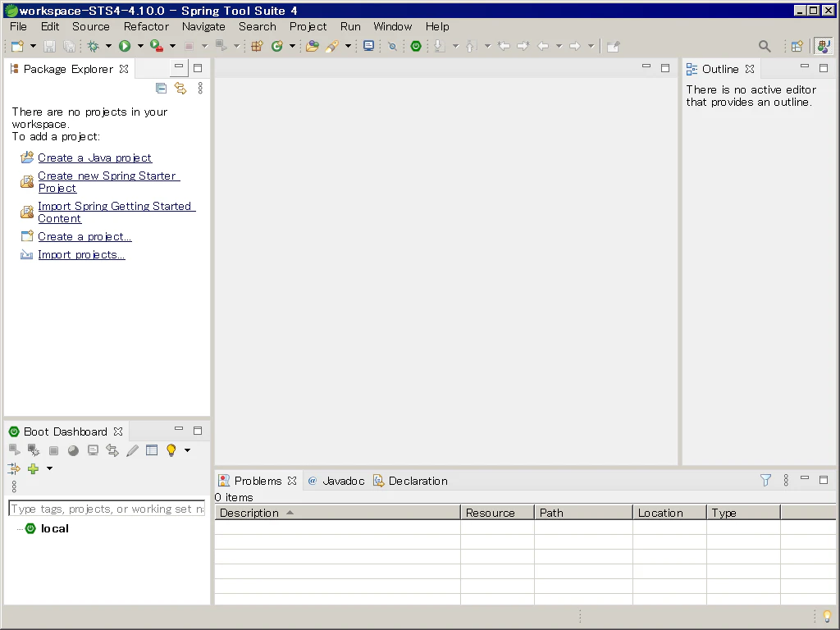Click the green Run button in the toolbar

pyautogui.click(x=125, y=47)
